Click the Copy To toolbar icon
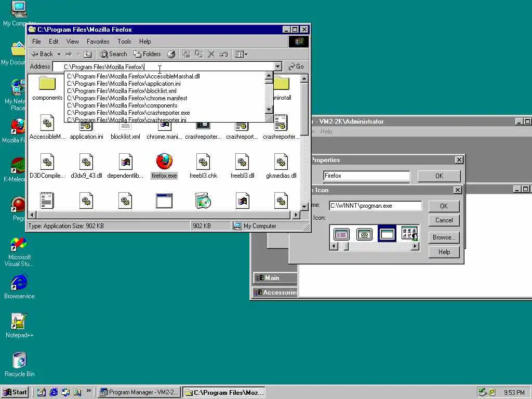The width and height of the screenshot is (532, 399). click(199, 54)
